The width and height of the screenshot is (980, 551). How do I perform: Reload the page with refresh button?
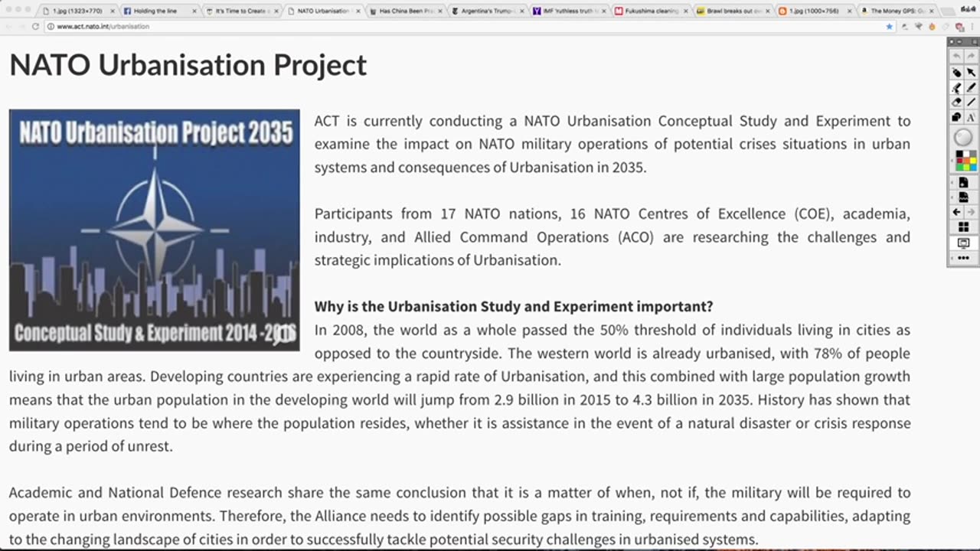click(35, 26)
